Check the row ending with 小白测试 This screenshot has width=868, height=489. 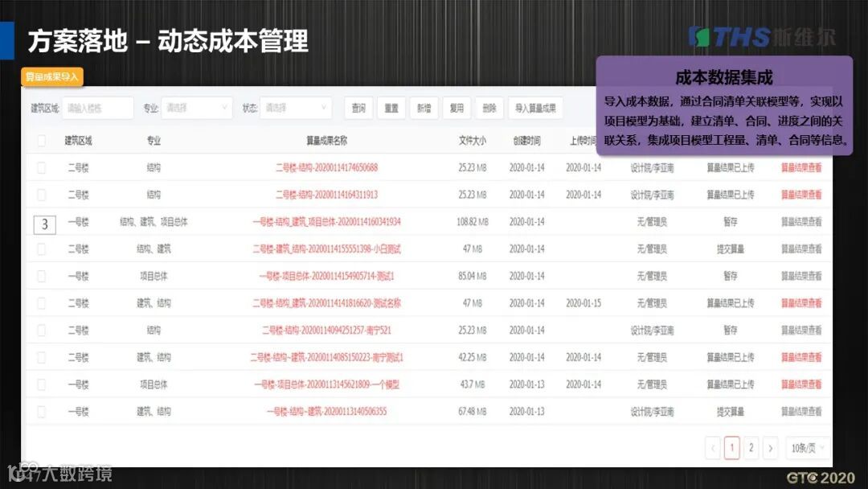point(42,249)
